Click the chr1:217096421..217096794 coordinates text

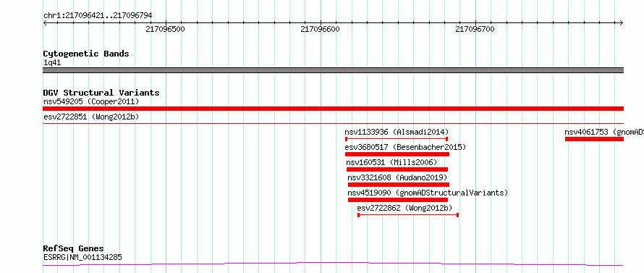(x=98, y=16)
